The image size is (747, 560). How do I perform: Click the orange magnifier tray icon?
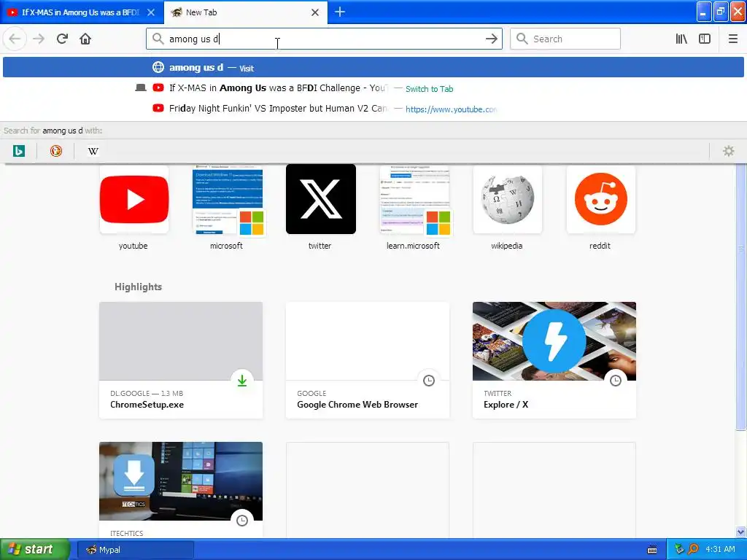[x=693, y=549]
